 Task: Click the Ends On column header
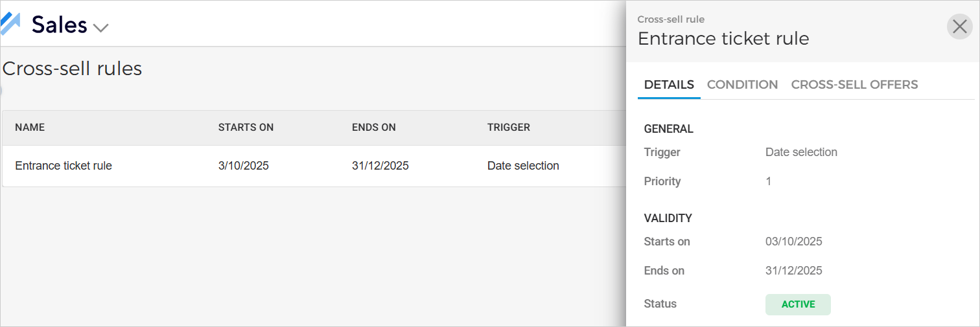[373, 128]
